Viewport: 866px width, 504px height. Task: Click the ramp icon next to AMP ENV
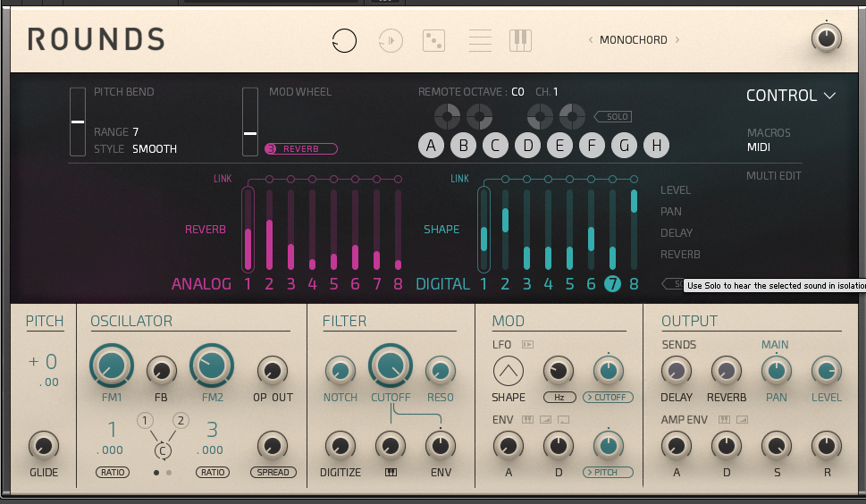(742, 419)
